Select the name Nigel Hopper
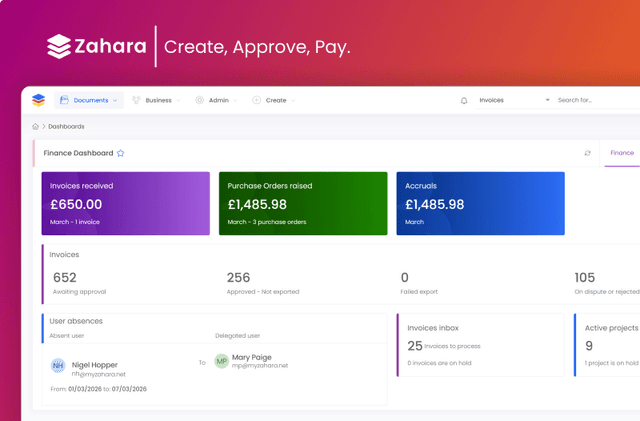Screen dimensions: 640x421 (95, 365)
